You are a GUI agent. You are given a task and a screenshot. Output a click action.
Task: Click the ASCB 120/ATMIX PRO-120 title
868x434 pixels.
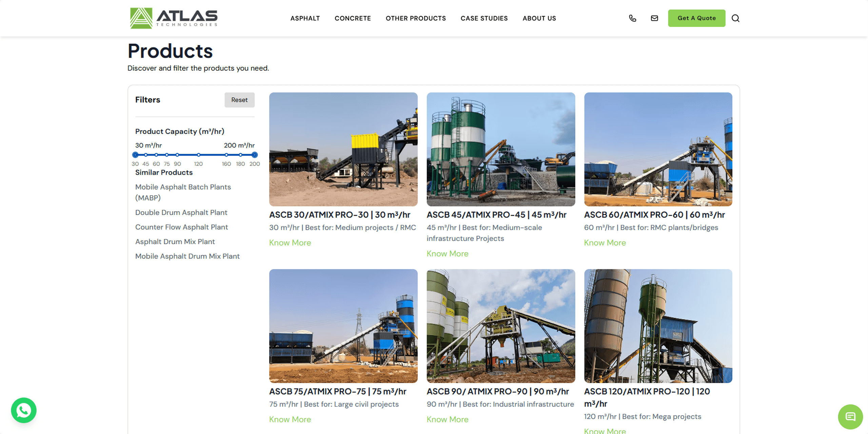pos(647,397)
